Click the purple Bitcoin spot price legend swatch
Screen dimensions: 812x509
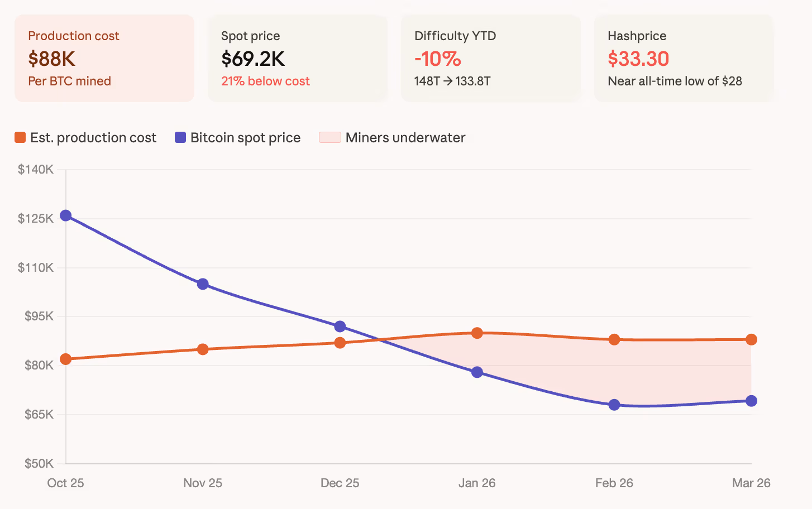[x=180, y=137]
